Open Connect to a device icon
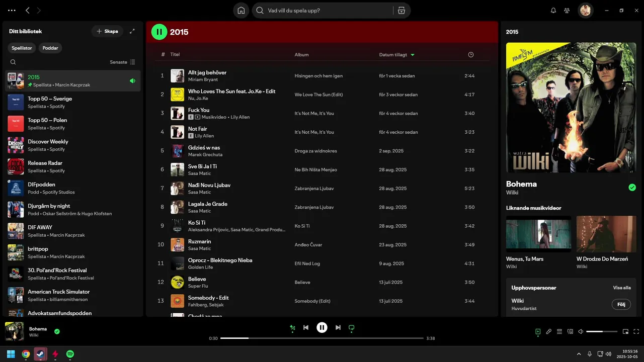 pos(570,331)
